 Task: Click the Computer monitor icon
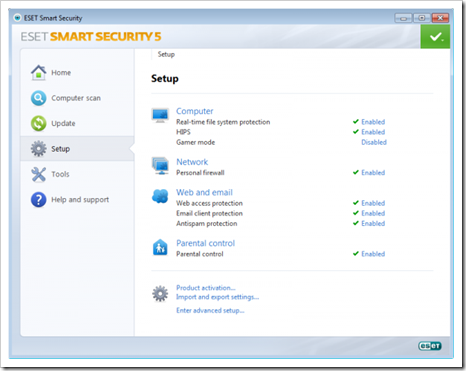[160, 115]
